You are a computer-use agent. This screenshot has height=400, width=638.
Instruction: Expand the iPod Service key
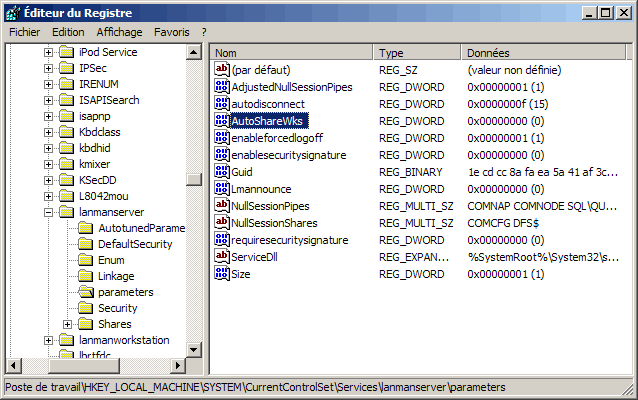pos(48,52)
